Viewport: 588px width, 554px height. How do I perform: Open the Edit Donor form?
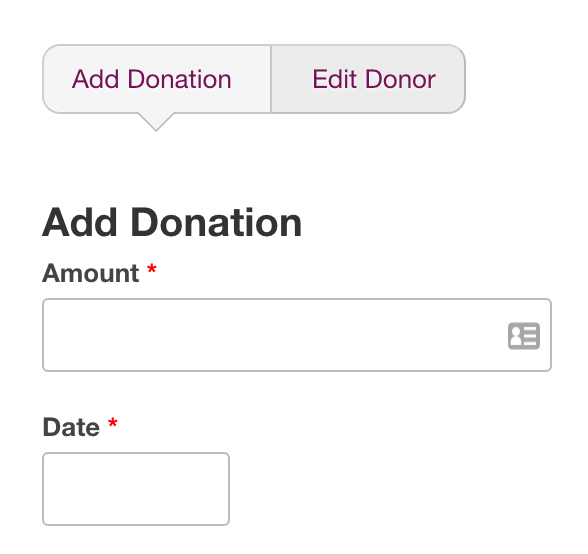tap(368, 79)
